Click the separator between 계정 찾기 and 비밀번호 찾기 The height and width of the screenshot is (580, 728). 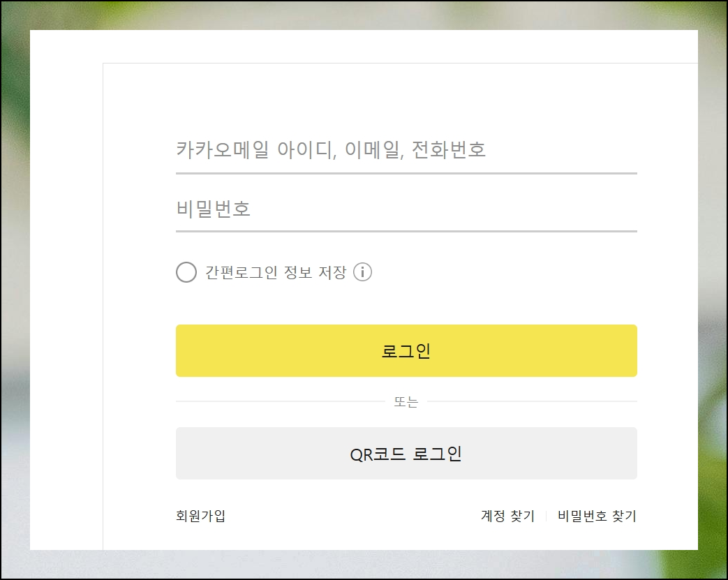click(546, 516)
